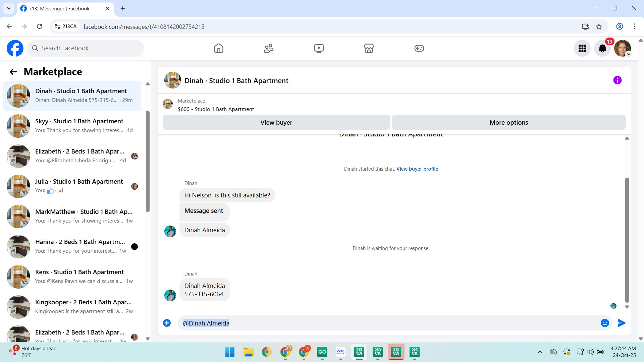644x362 pixels.
Task: Open File Explorer from taskbar
Action: click(248, 352)
